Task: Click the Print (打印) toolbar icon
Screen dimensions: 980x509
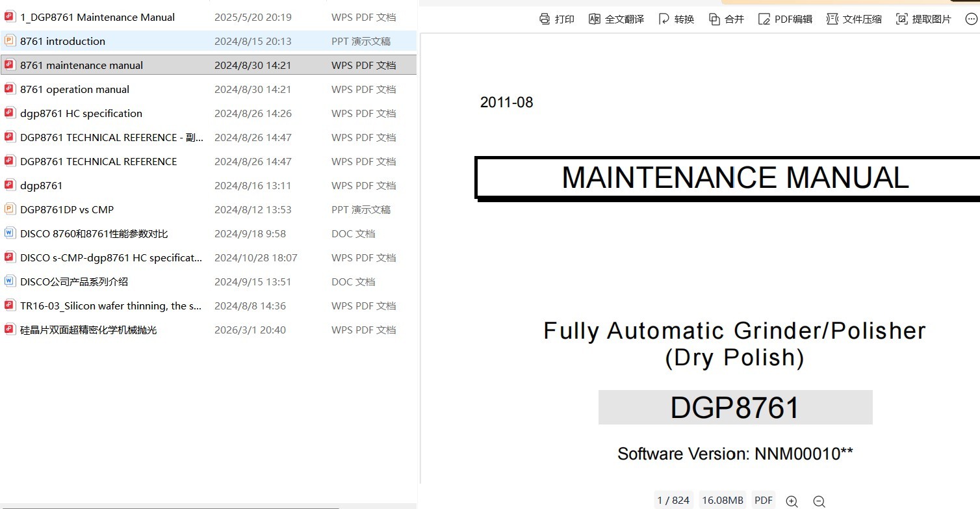Action: point(556,19)
